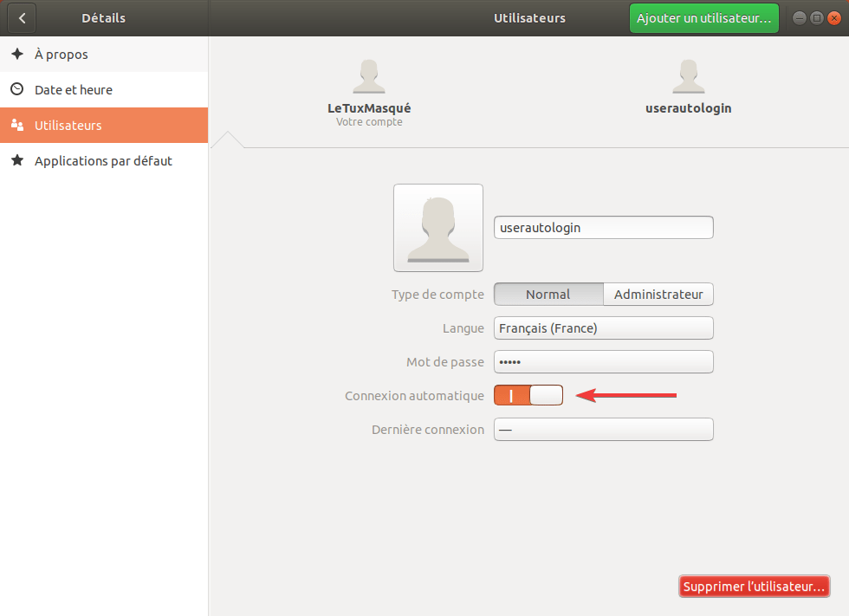The image size is (849, 616).
Task: Select the LeTuxMasqué user avatar
Action: tap(369, 77)
